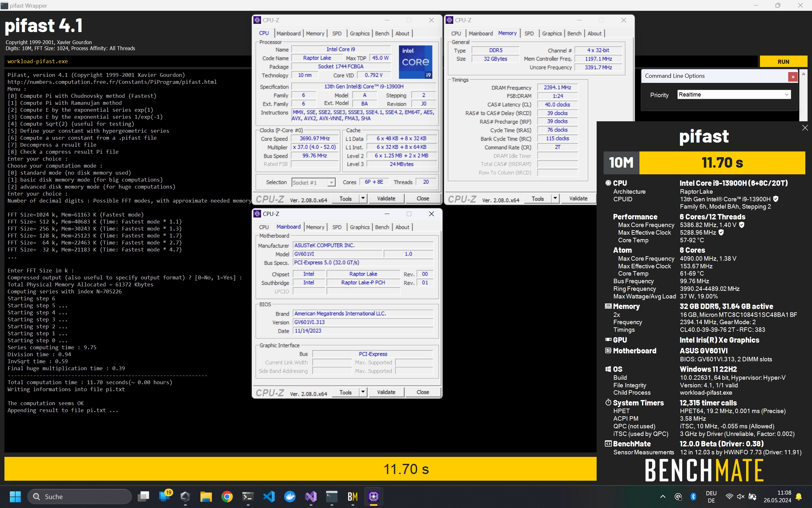Click Tools in the CPU-Z CPU window

pos(345,198)
